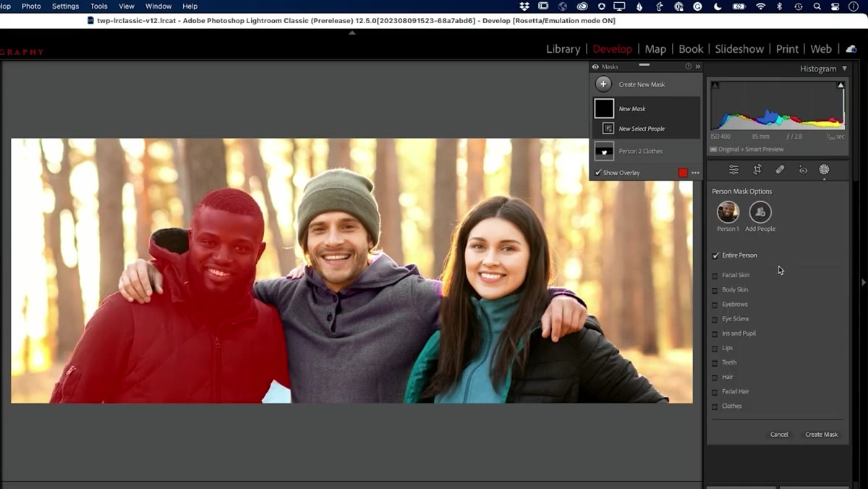Open Spotlight search in menu bar
This screenshot has width=868, height=489.
(817, 7)
